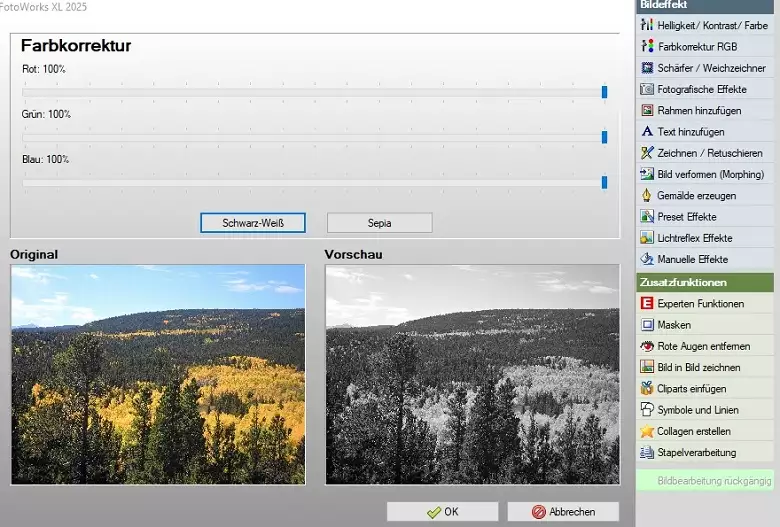The width and height of the screenshot is (780, 527).
Task: Confirm with the OK button
Action: 442,511
